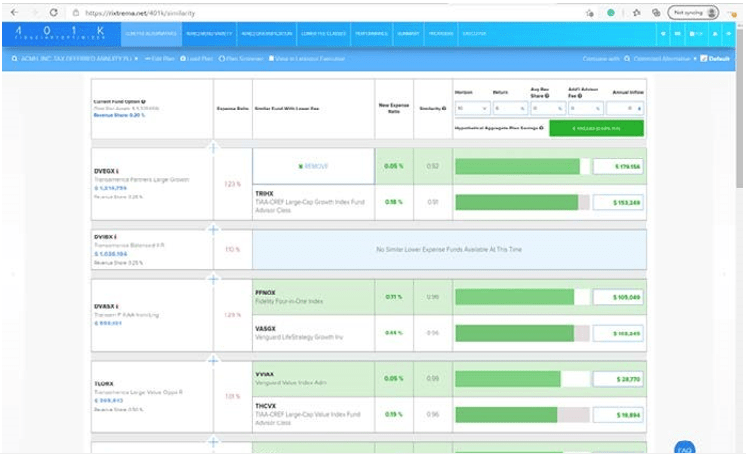Click the plus icon above DVEGX fund
746x454 pixels.
click(212, 146)
